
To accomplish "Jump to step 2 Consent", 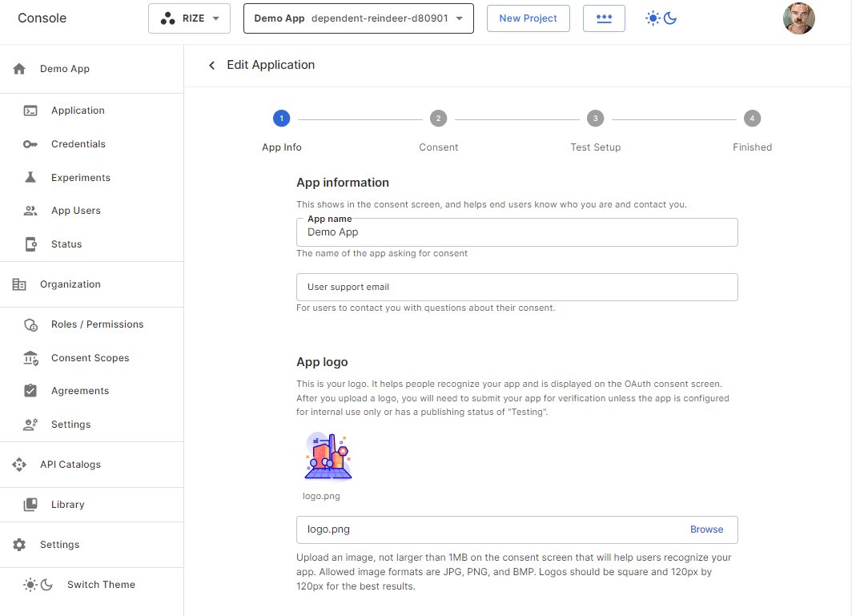I will (x=438, y=119).
